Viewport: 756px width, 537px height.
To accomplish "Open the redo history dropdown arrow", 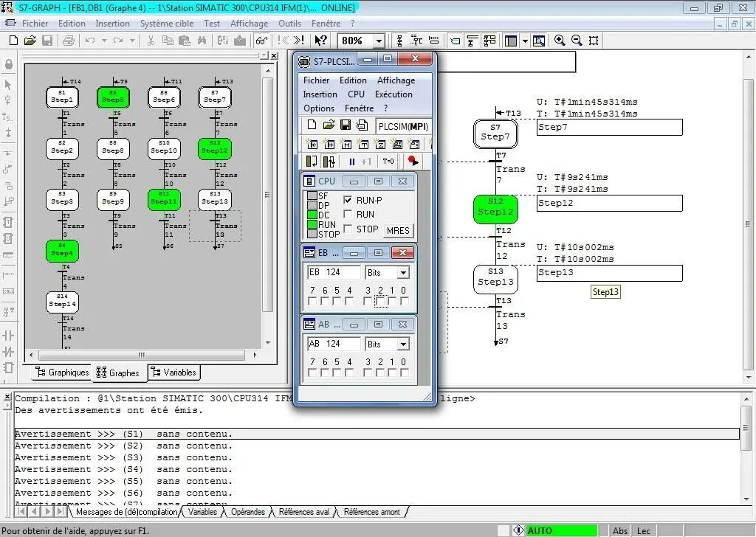I will tap(132, 41).
